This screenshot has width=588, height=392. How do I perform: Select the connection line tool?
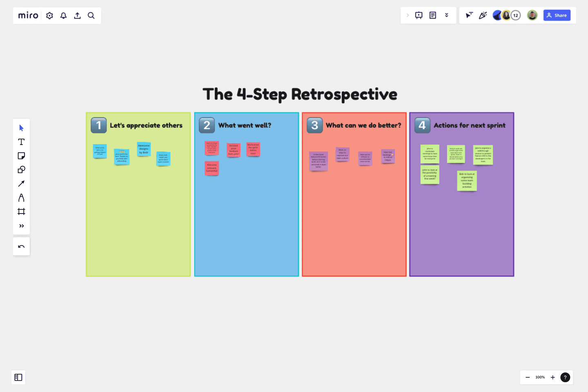[21, 183]
